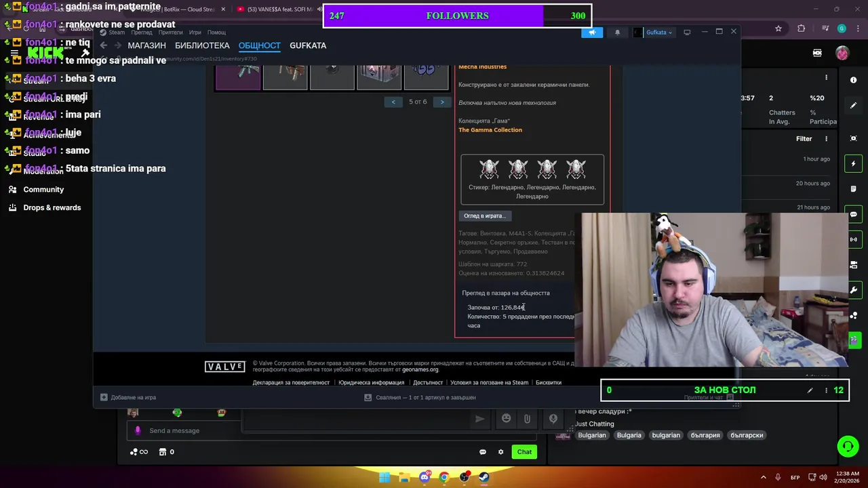Click the attachment paperclip icon
The width and height of the screenshot is (868, 488).
527,419
